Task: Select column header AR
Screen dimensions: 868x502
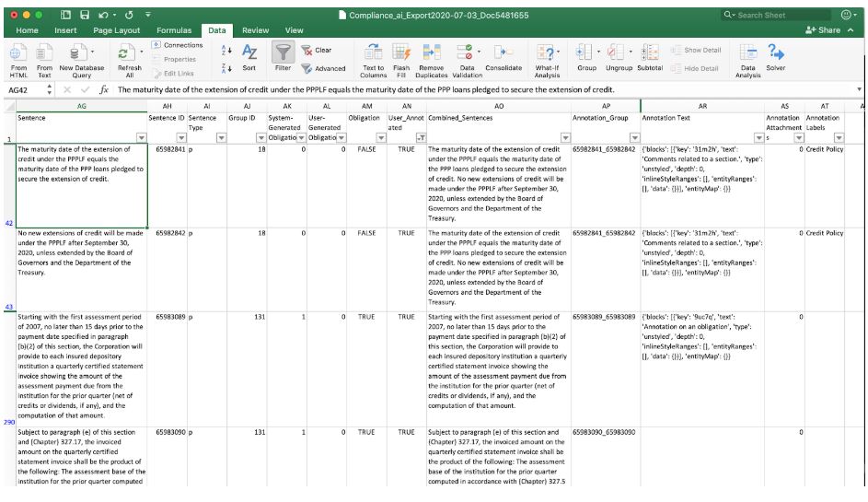Action: [702, 106]
